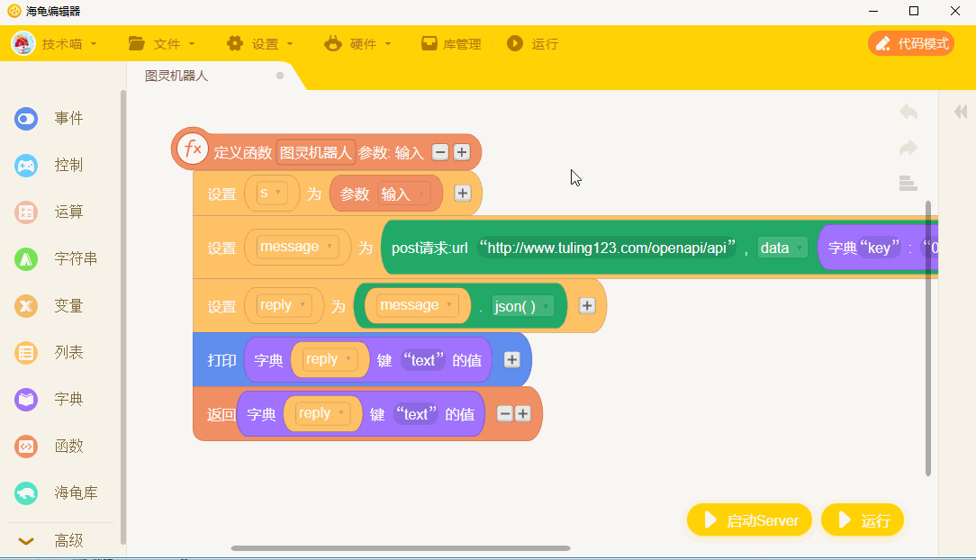Open the json() method dropdown
Screen dimensions: 976x560
coord(521,306)
